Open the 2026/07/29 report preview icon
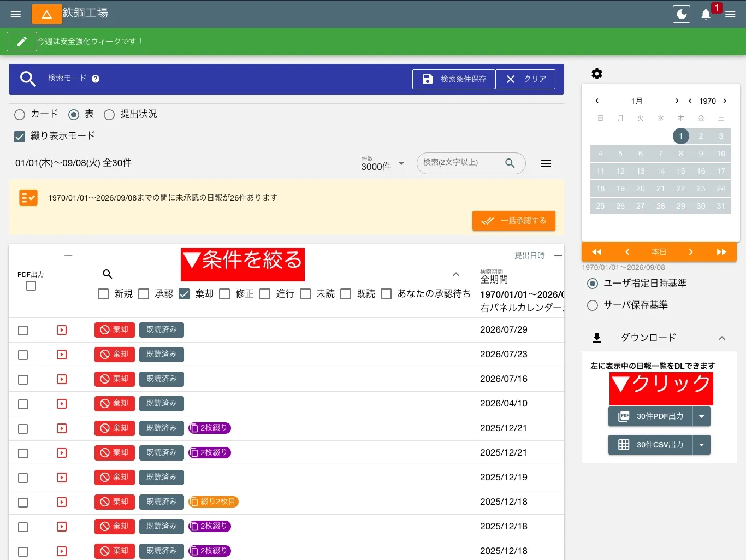Viewport: 746px width, 560px height. 62,330
